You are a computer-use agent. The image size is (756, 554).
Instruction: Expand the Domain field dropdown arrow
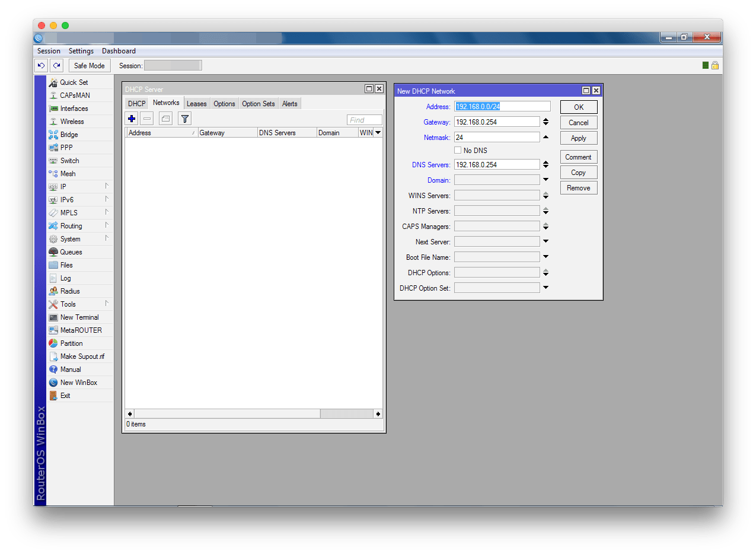(546, 180)
